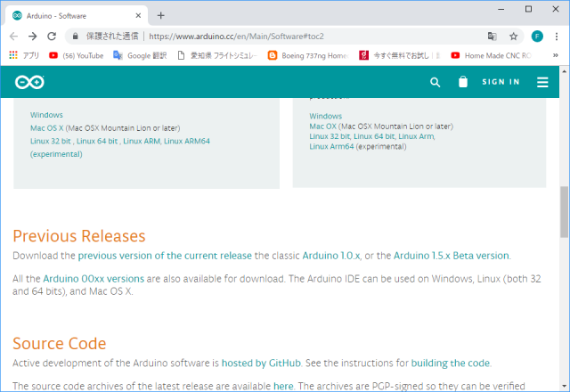This screenshot has width=570, height=392.
Task: Click the scrollbar up arrow
Action: click(x=564, y=71)
